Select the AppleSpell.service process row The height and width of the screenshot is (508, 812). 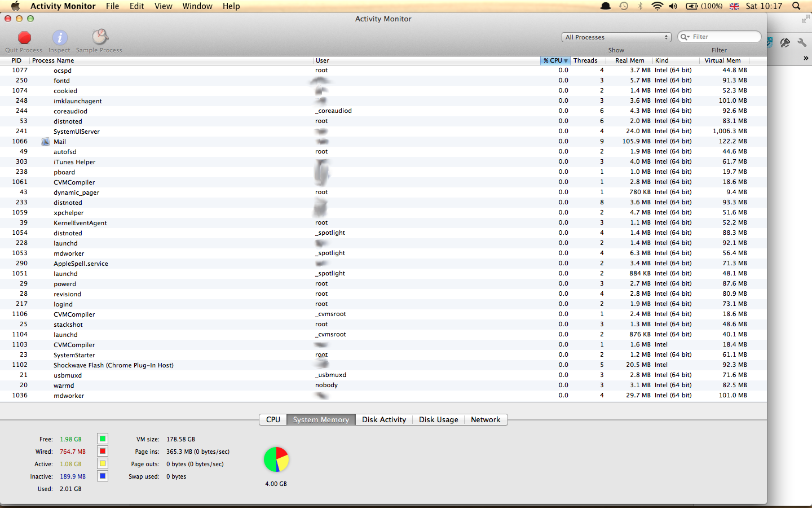pyautogui.click(x=383, y=264)
